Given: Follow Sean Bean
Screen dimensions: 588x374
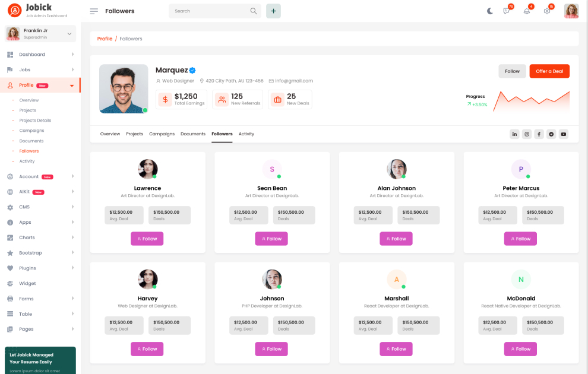Looking at the screenshot, I should pos(271,239).
